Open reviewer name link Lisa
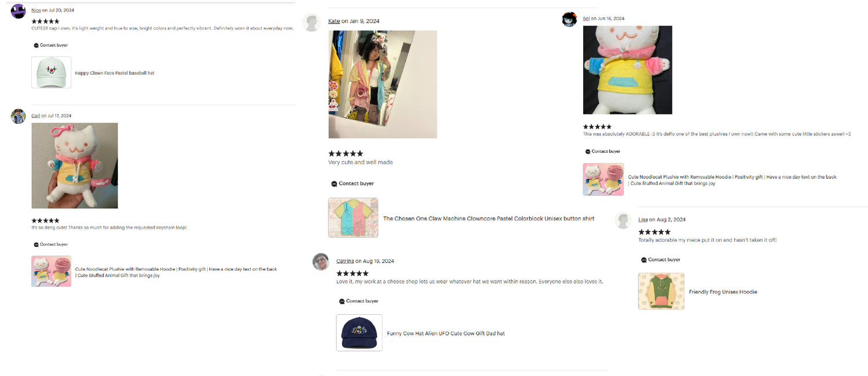The width and height of the screenshot is (868, 376). point(643,219)
